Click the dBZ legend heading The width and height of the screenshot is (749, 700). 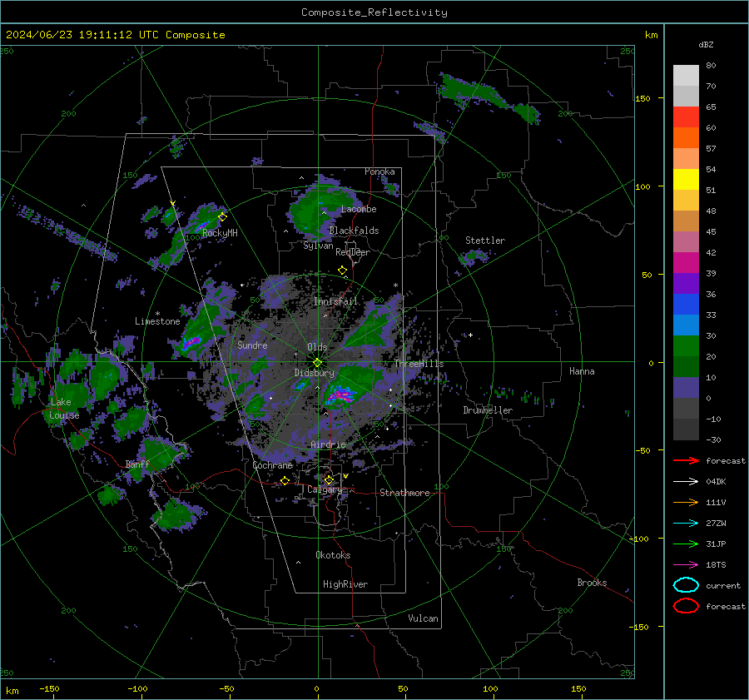click(706, 44)
